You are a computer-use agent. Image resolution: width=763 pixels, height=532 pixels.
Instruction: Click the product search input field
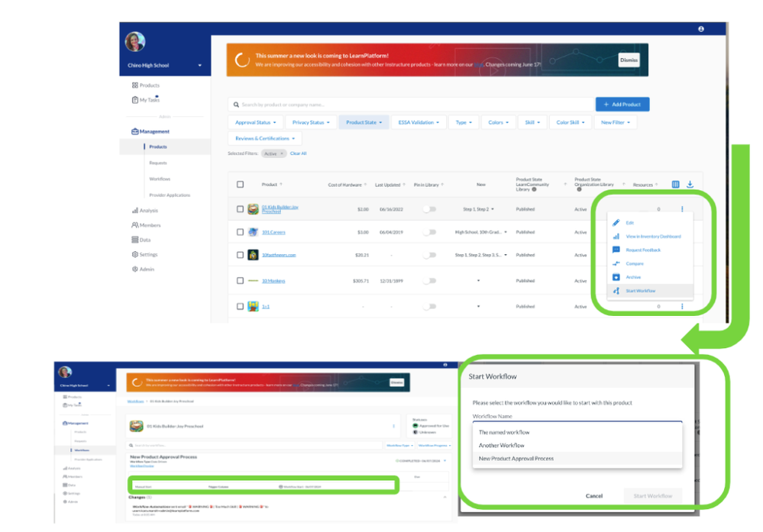pyautogui.click(x=410, y=105)
